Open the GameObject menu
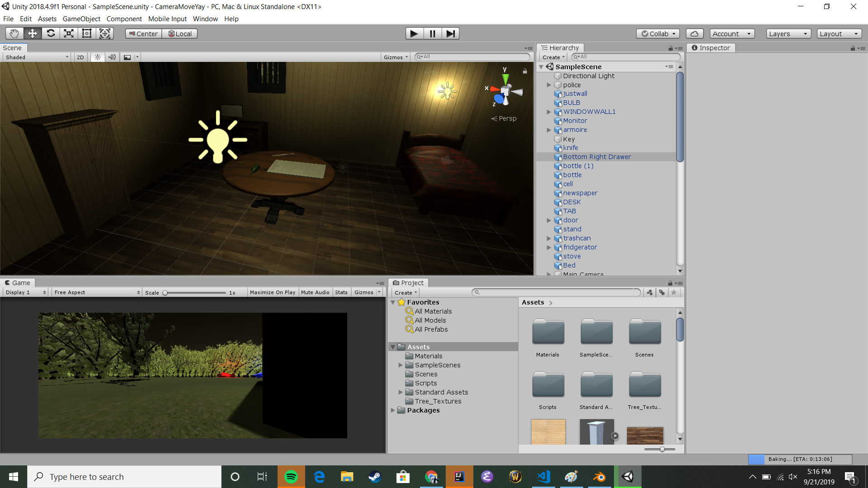This screenshot has width=868, height=488. 81,19
